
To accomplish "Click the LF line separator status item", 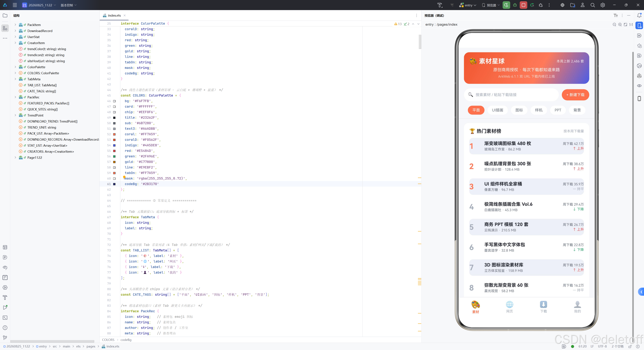I will click(592, 346).
